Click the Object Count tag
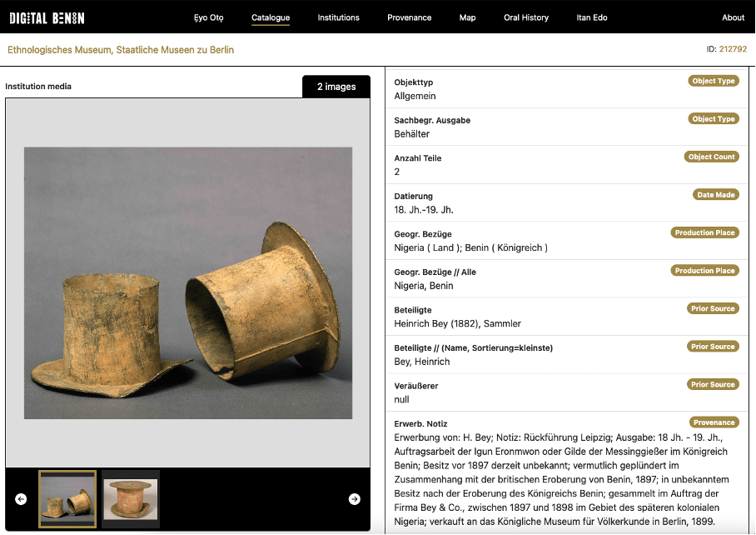 [711, 157]
